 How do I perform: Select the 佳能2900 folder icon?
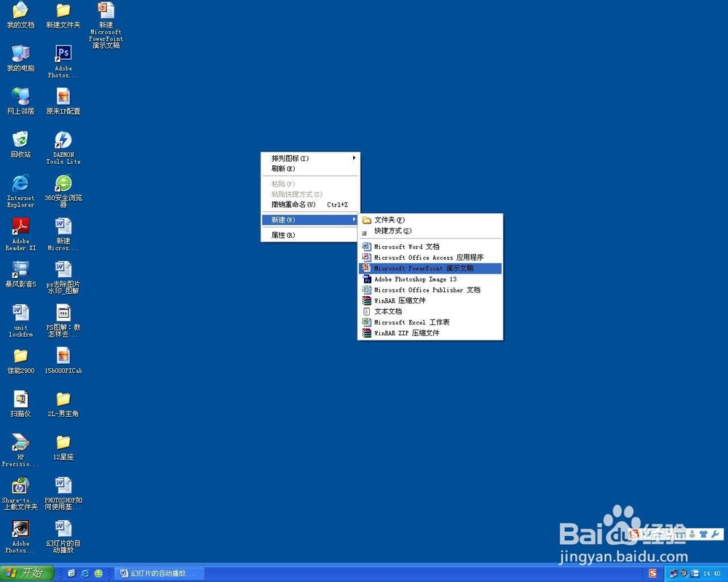(20, 361)
